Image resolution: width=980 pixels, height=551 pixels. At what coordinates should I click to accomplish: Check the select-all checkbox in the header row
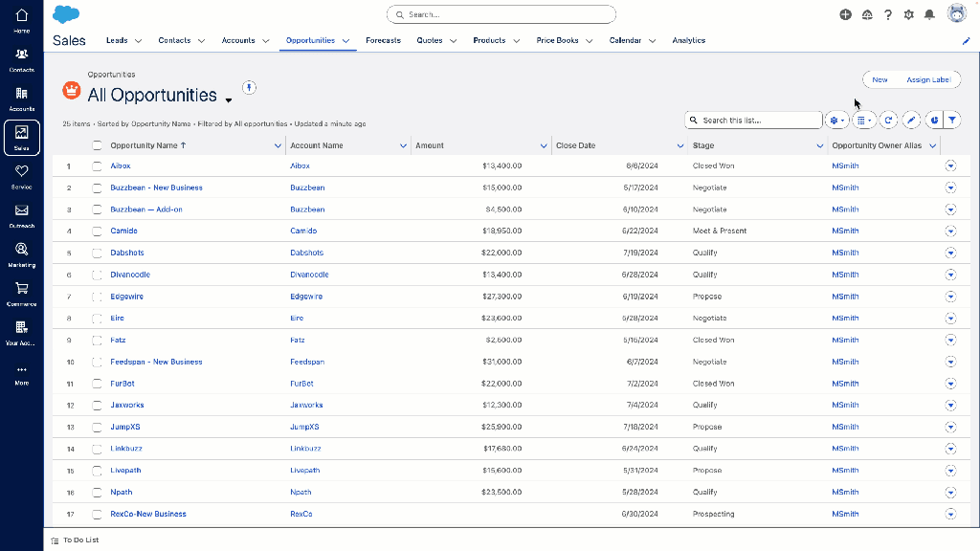97,144
